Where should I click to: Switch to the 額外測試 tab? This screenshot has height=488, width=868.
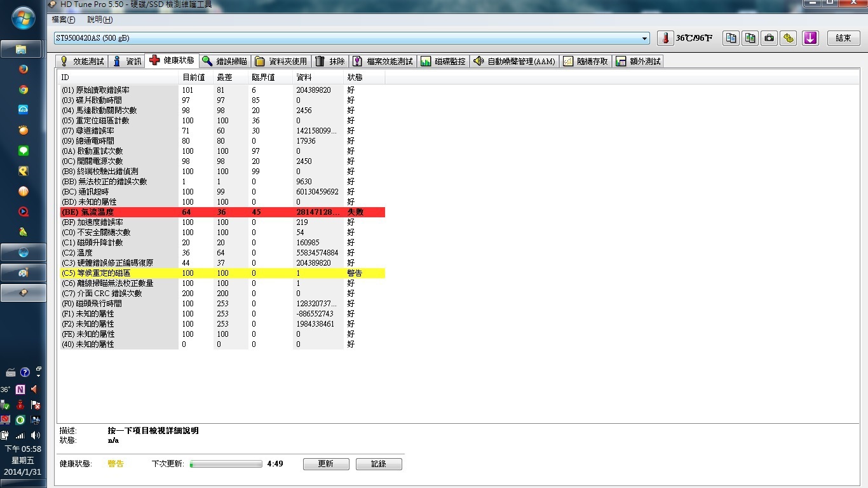[638, 62]
